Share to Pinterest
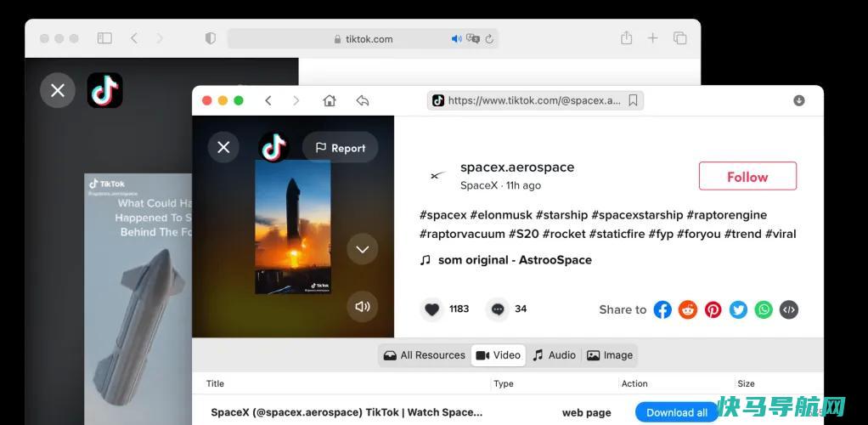This screenshot has height=425, width=868. (713, 309)
